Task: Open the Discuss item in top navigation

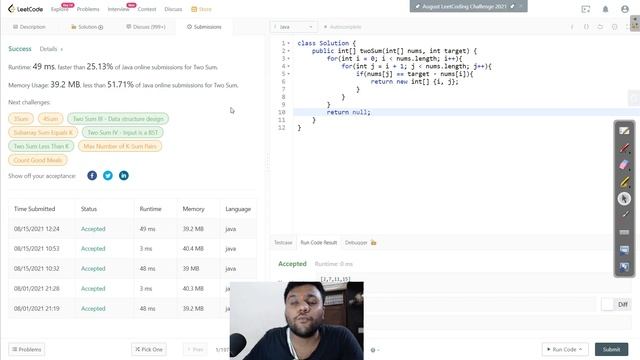Action: click(x=173, y=9)
